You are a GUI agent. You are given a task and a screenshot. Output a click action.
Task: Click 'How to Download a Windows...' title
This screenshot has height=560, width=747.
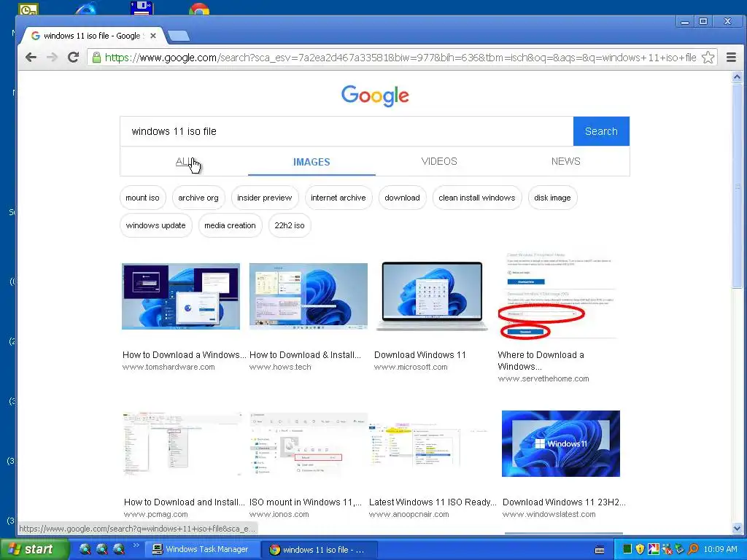pos(185,355)
